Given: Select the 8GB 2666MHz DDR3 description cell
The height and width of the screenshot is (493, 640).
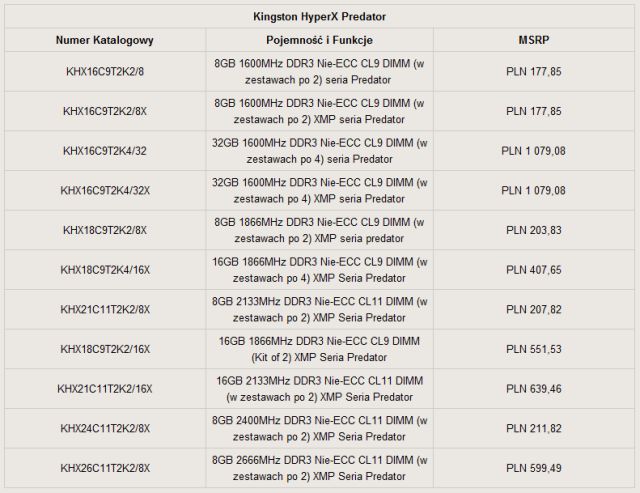Looking at the screenshot, I should pyautogui.click(x=320, y=468).
